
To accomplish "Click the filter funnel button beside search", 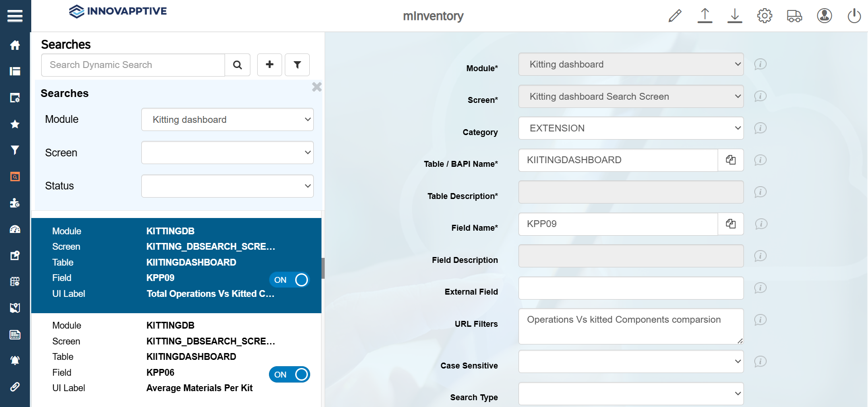I will tap(297, 65).
